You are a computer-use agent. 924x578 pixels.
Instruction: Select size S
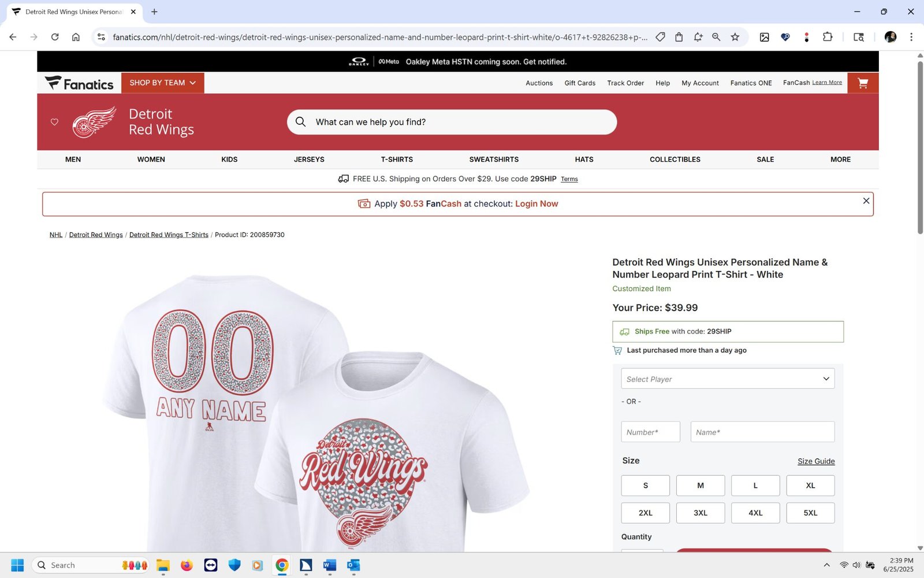click(x=646, y=486)
